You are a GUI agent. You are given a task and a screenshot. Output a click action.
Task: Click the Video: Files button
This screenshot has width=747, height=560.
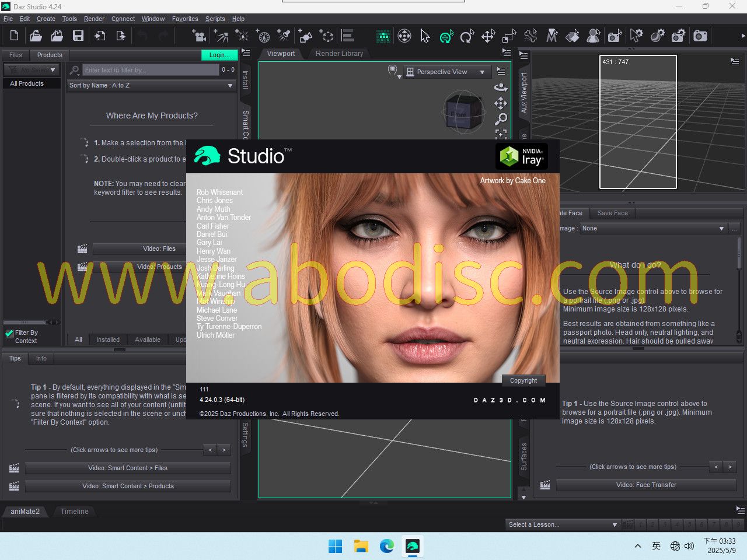(x=139, y=249)
